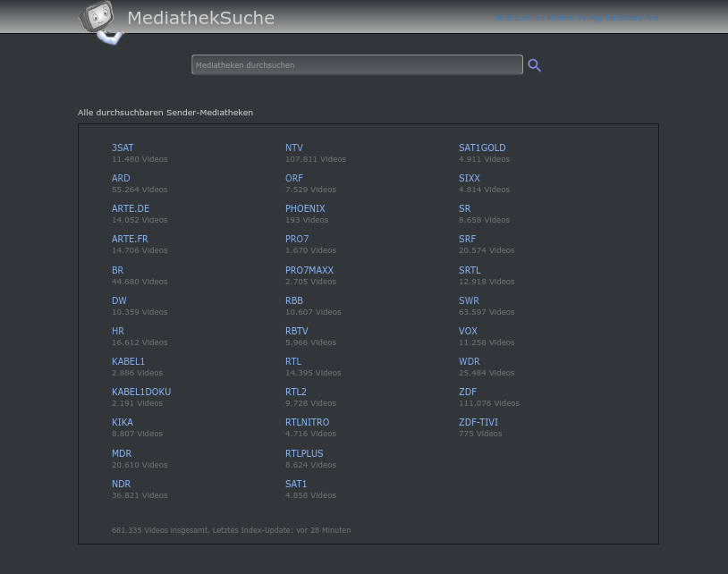Image resolution: width=728 pixels, height=574 pixels.
Task: Click the '107.811 Videos' count under NTV
Action: (x=316, y=159)
